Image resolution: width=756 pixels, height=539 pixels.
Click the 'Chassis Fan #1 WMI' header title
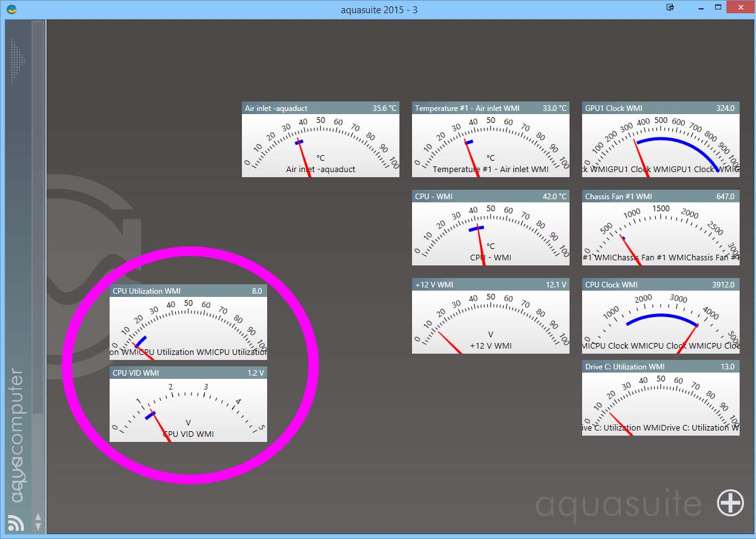pyautogui.click(x=619, y=197)
